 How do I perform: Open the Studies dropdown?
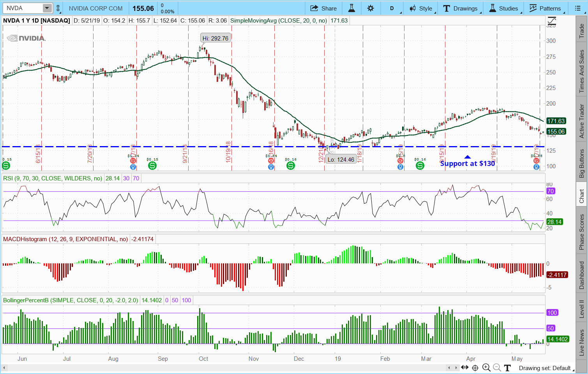504,8
